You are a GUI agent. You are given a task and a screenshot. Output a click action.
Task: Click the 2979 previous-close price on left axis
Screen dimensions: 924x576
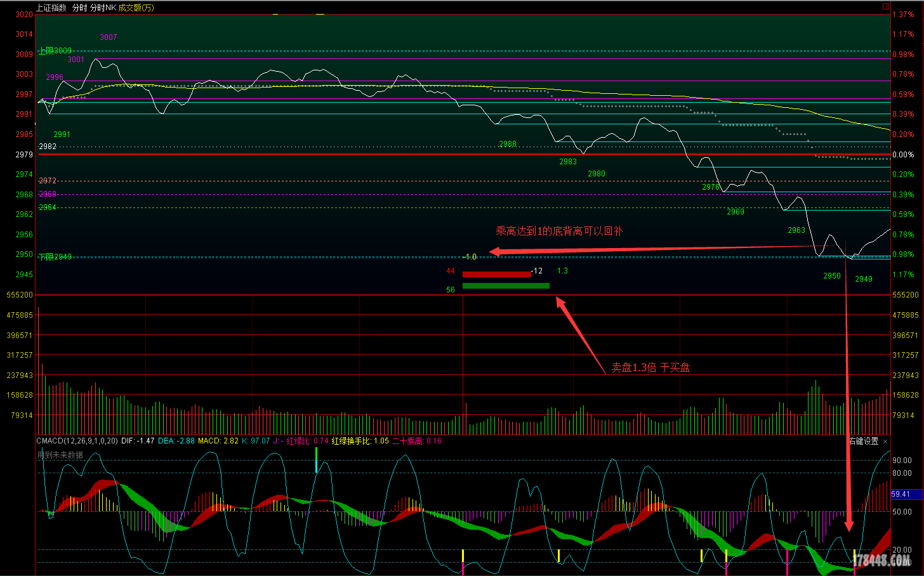24,155
